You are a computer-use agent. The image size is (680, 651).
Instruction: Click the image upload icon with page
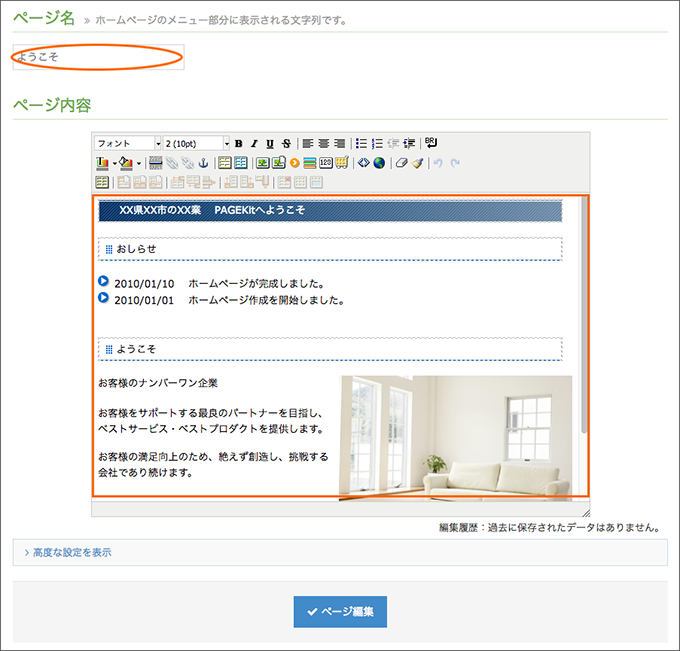[278, 163]
